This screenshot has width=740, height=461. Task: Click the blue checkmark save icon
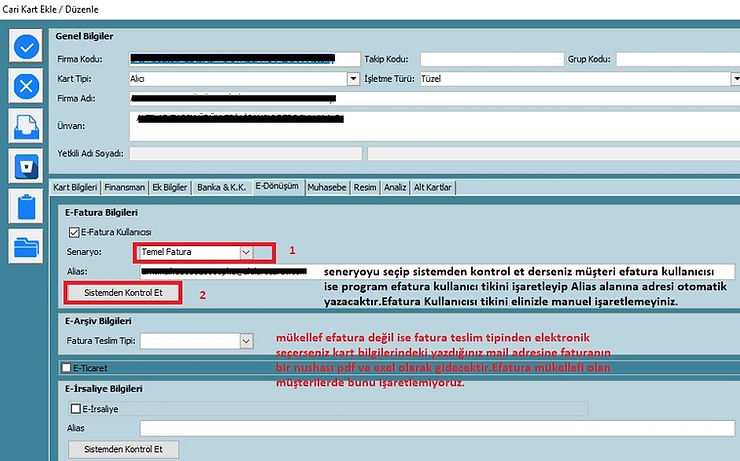pos(26,46)
